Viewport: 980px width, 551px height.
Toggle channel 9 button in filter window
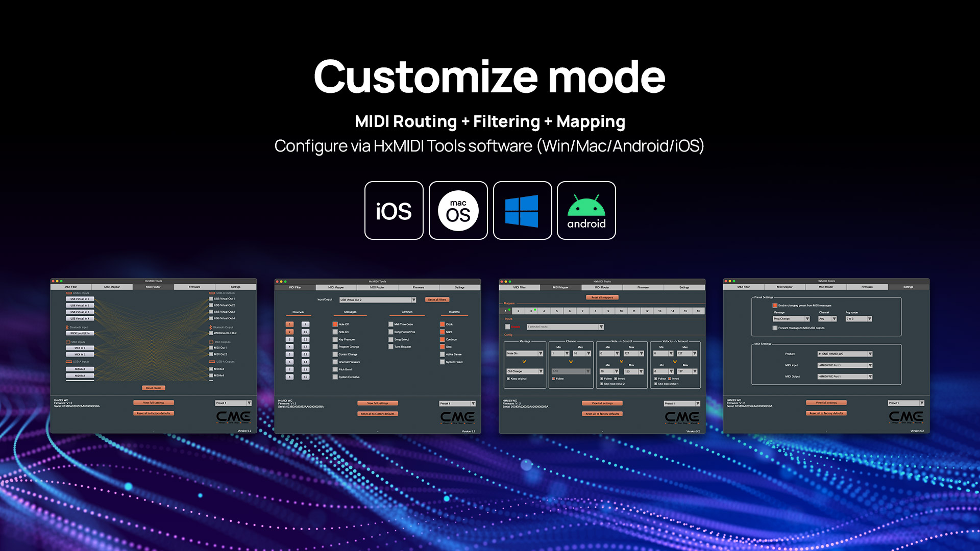305,324
